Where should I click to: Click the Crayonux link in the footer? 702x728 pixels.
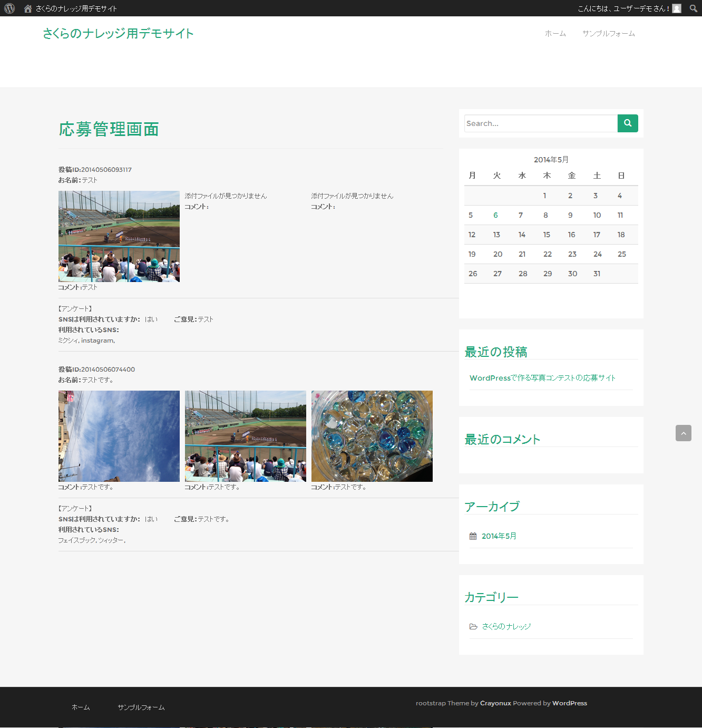(x=495, y=703)
